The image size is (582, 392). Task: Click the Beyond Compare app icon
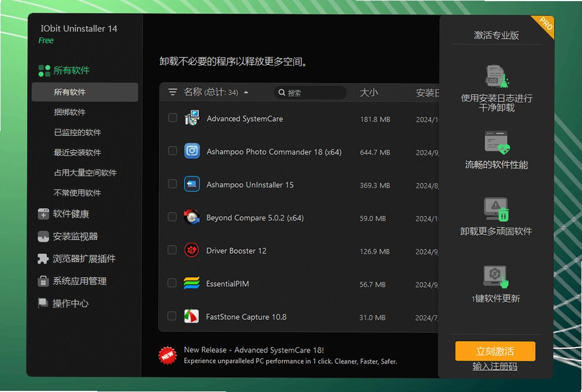click(x=192, y=217)
